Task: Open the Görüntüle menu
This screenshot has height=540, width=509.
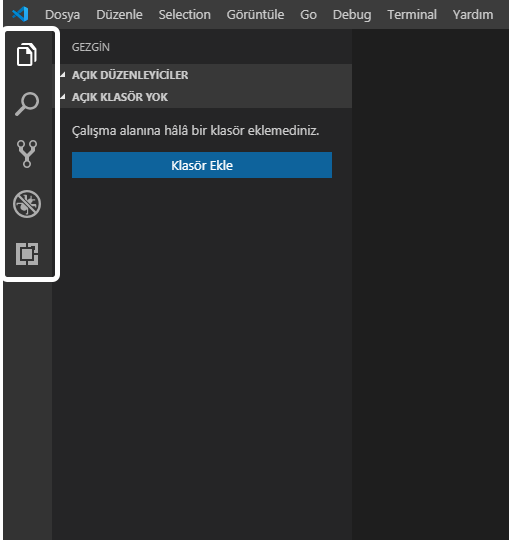Action: point(255,14)
